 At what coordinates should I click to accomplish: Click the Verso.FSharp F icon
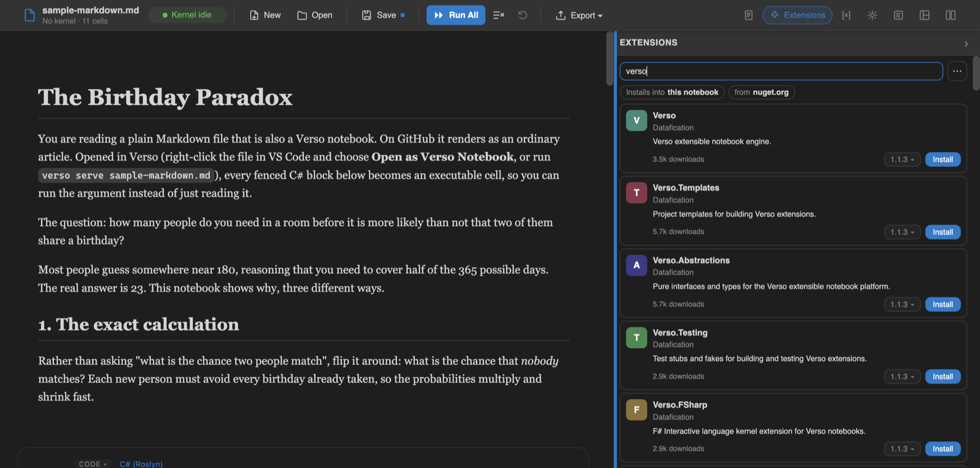point(636,410)
